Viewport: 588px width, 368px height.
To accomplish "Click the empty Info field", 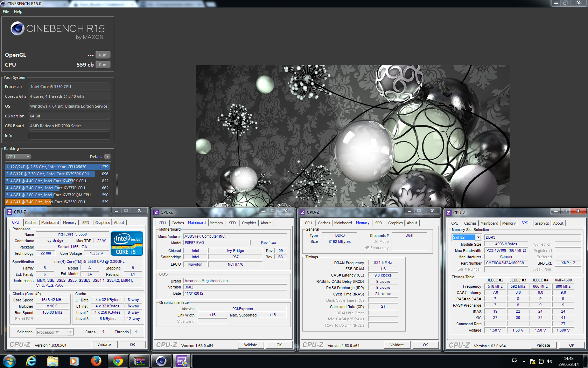I will click(x=69, y=136).
